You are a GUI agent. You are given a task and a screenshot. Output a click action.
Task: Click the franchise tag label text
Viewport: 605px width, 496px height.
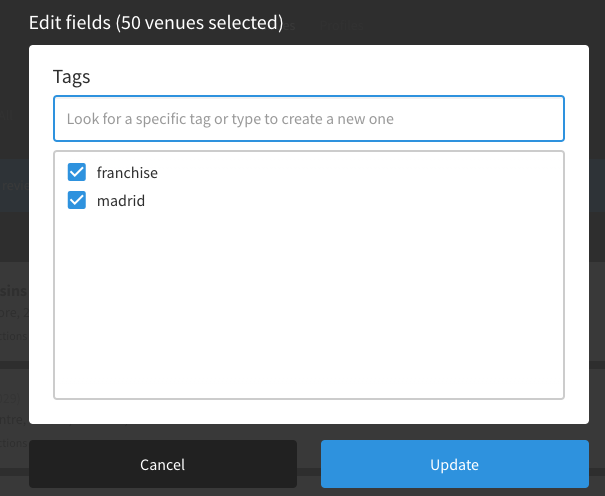tap(127, 172)
